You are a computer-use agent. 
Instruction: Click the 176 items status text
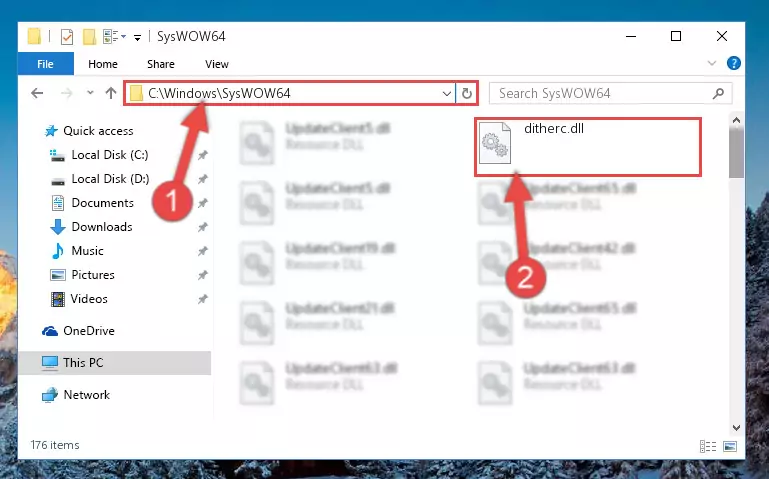55,445
